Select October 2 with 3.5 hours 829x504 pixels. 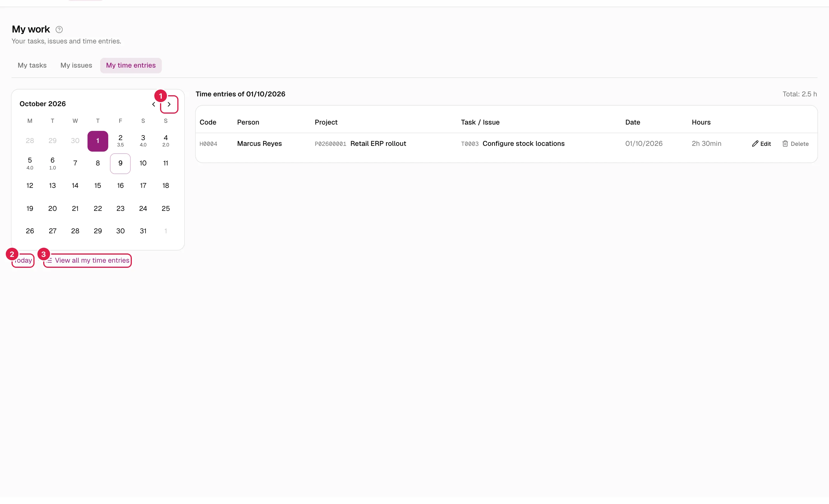[x=120, y=141]
